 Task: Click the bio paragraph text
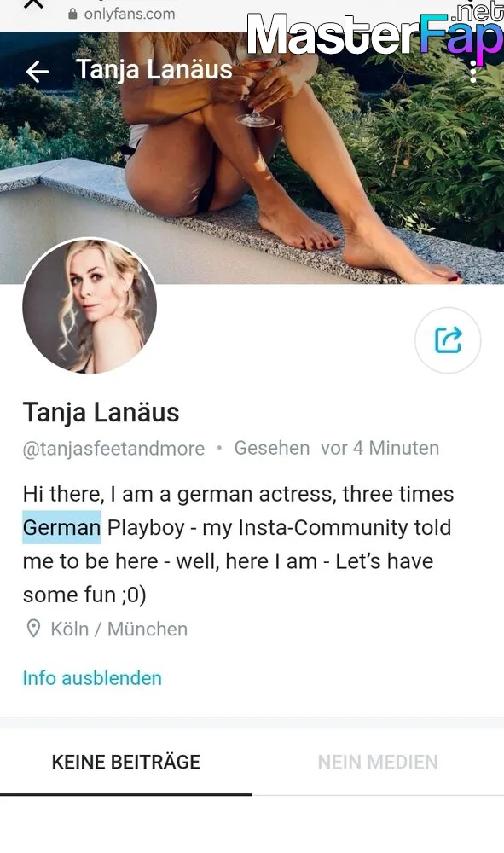point(238,544)
